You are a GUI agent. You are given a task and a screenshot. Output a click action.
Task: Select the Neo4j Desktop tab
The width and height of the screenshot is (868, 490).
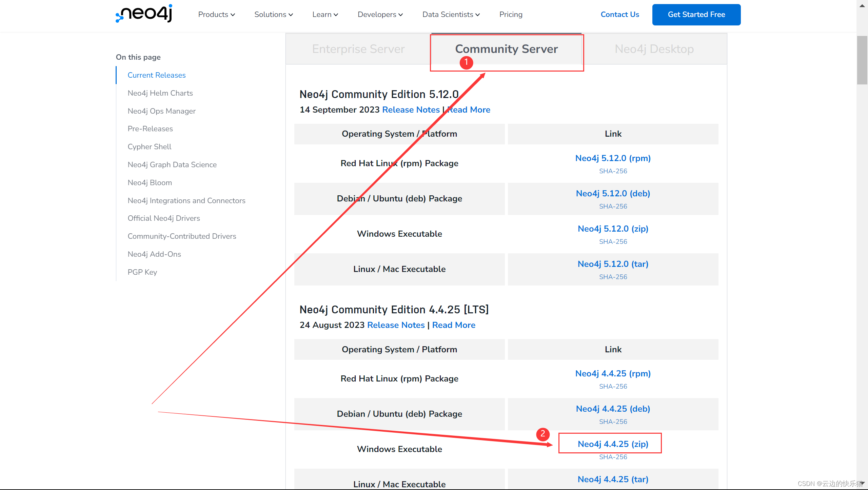point(654,49)
